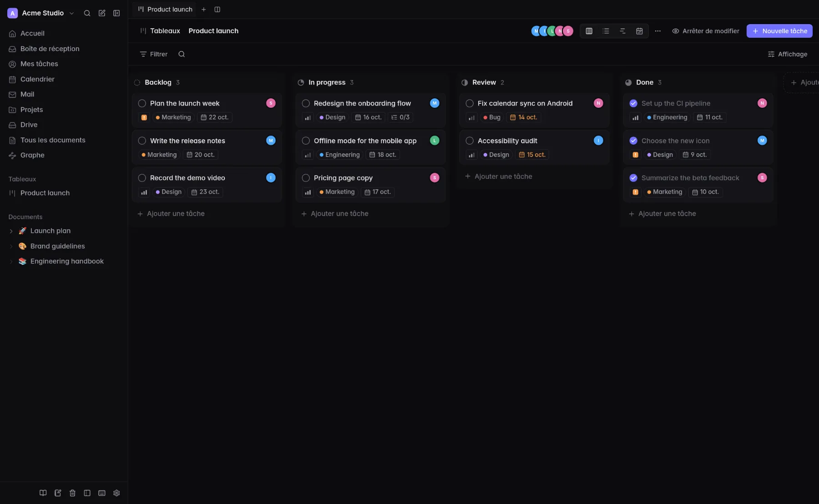Open keyboard shortcuts icon in the bottom bar
The height and width of the screenshot is (504, 819).
click(x=102, y=493)
